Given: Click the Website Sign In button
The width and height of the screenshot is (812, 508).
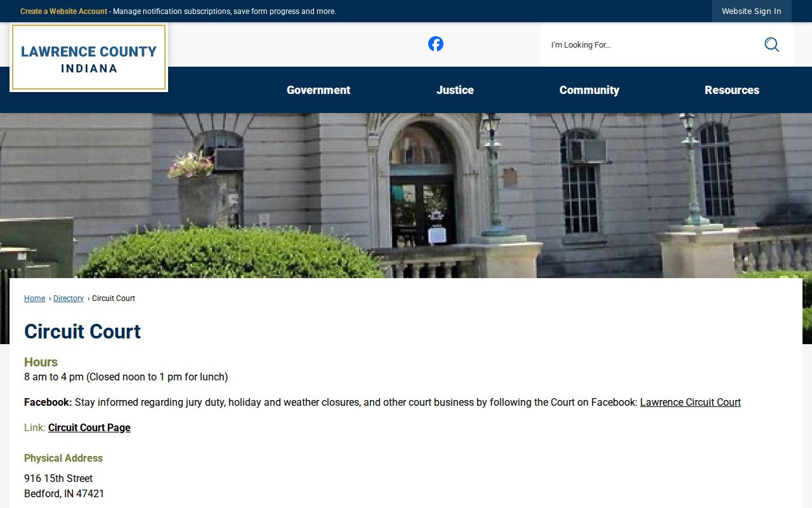Looking at the screenshot, I should point(752,11).
